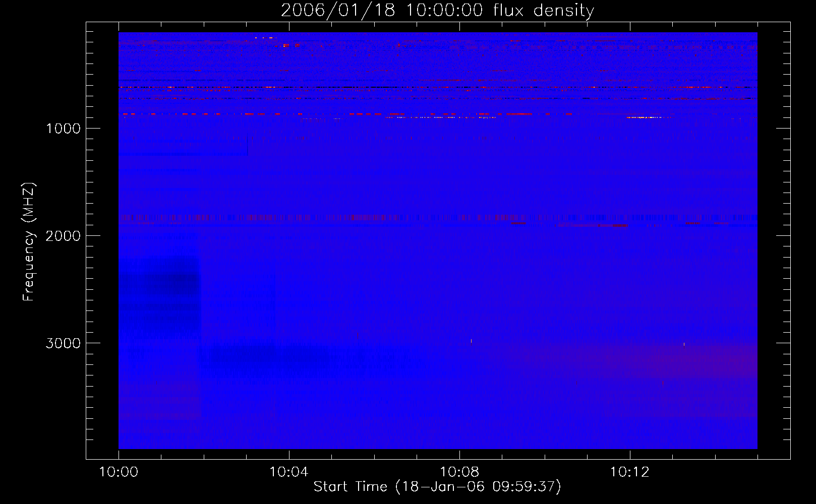Click the "Frequency (MHZ)" y-axis label
Viewport: 816px width, 504px height.
click(29, 242)
